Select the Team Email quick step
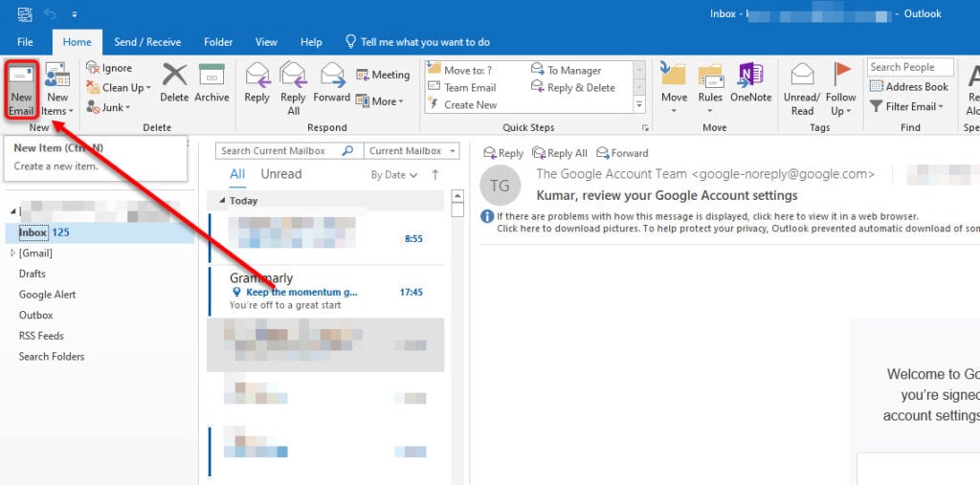The image size is (980, 485). point(462,87)
